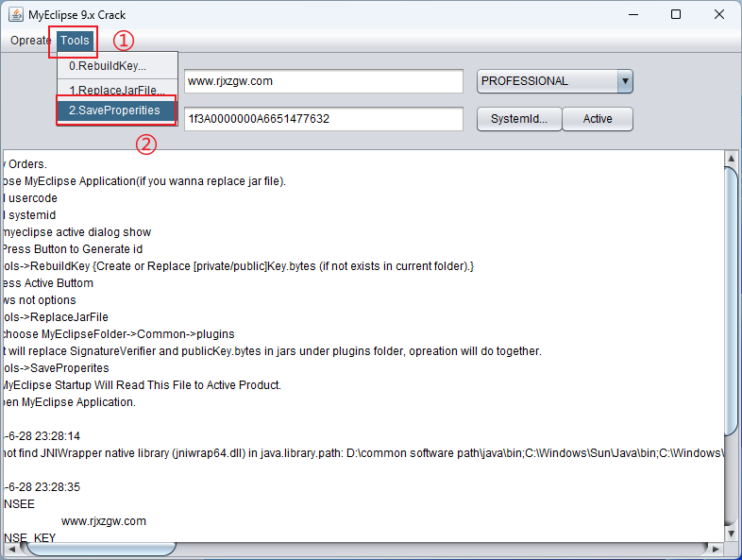Click the Active button

tap(598, 119)
